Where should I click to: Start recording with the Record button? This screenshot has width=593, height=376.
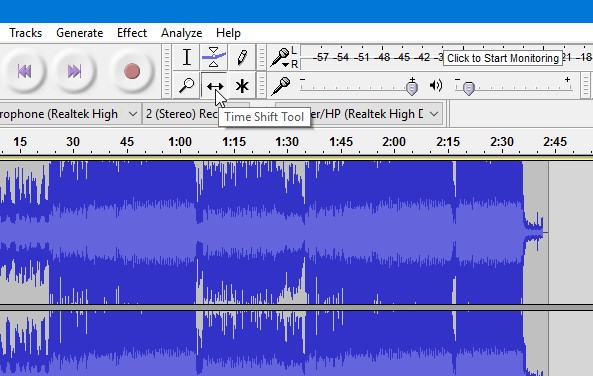132,71
